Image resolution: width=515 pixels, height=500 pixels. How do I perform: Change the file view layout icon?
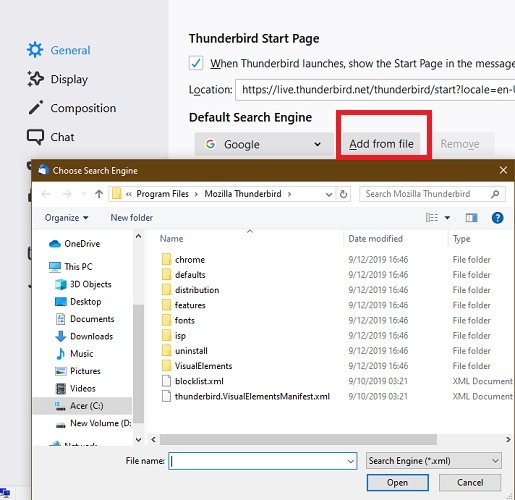(x=432, y=218)
